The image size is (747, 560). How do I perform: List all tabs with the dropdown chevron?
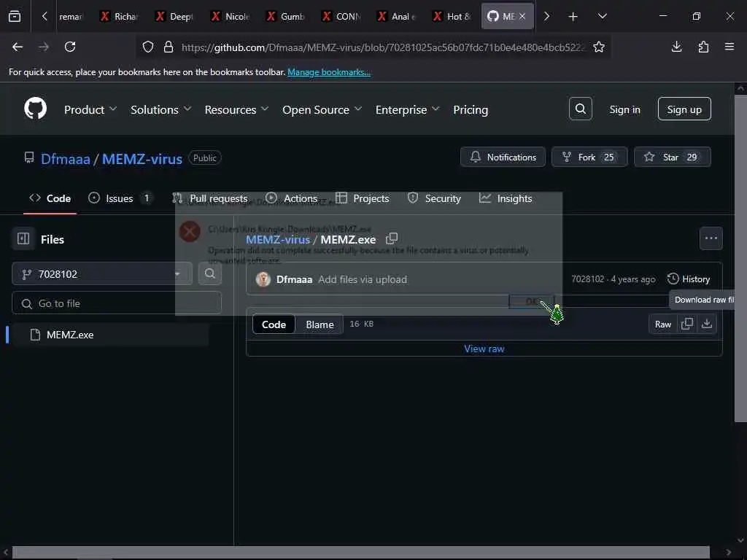602,17
